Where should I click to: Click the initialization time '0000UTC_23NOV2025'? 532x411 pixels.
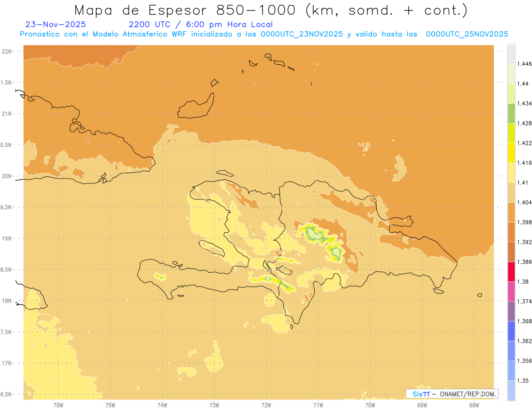301,34
